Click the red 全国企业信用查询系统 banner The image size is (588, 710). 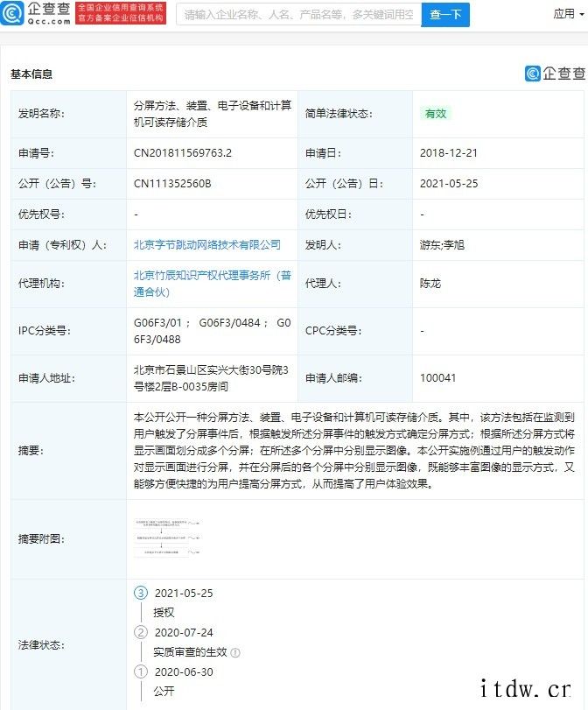(121, 13)
